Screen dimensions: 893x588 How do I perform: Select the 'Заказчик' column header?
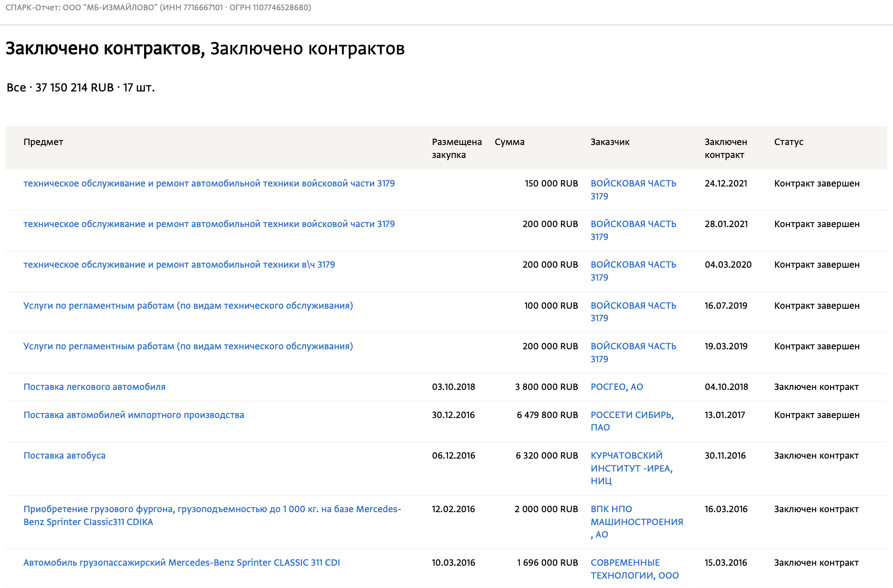[x=610, y=142]
